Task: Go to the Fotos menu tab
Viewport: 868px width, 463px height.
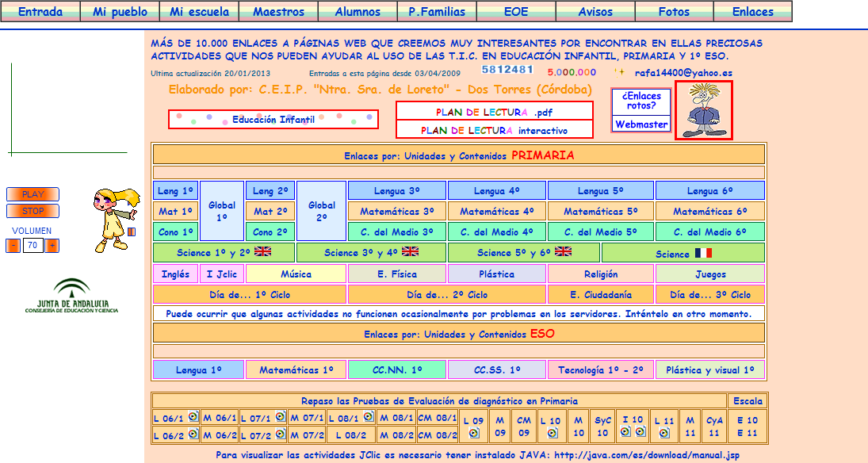Action: [x=674, y=12]
